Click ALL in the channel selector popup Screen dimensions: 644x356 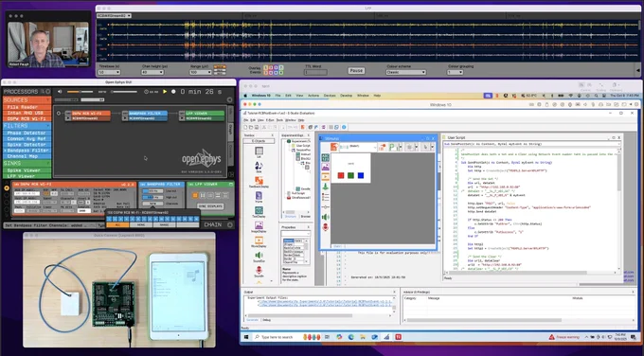[x=117, y=225]
